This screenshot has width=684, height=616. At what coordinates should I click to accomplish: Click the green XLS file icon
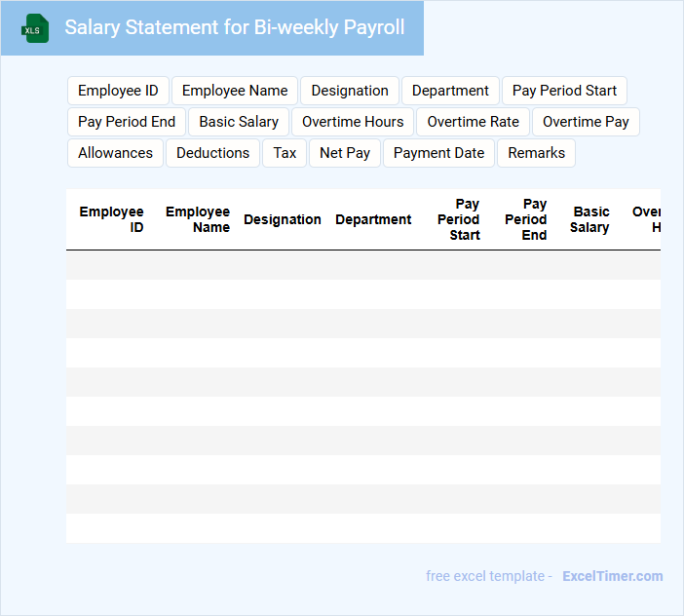pyautogui.click(x=35, y=28)
